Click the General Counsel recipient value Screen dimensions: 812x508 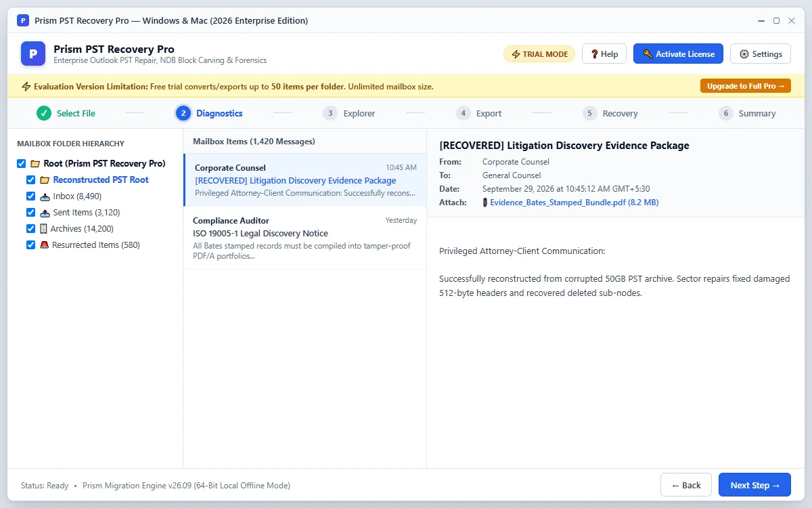pos(512,175)
